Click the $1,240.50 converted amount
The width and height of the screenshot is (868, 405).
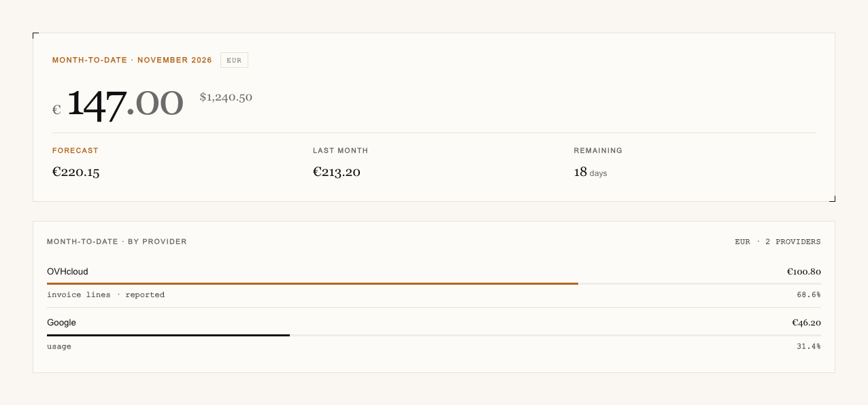point(226,97)
